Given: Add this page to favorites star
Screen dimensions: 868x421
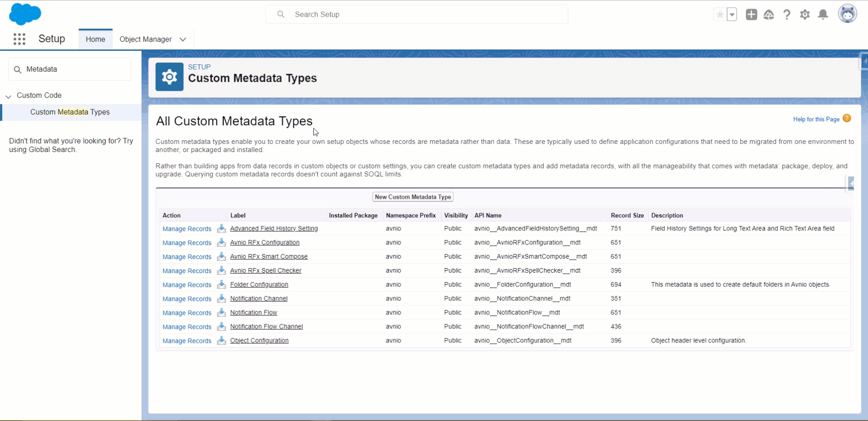Looking at the screenshot, I should point(720,15).
